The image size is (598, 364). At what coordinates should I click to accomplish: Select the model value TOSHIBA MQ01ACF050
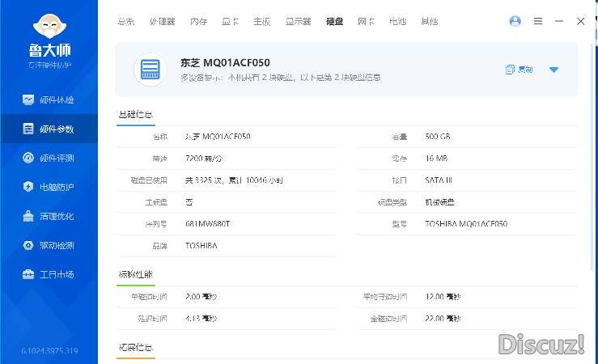tap(466, 224)
